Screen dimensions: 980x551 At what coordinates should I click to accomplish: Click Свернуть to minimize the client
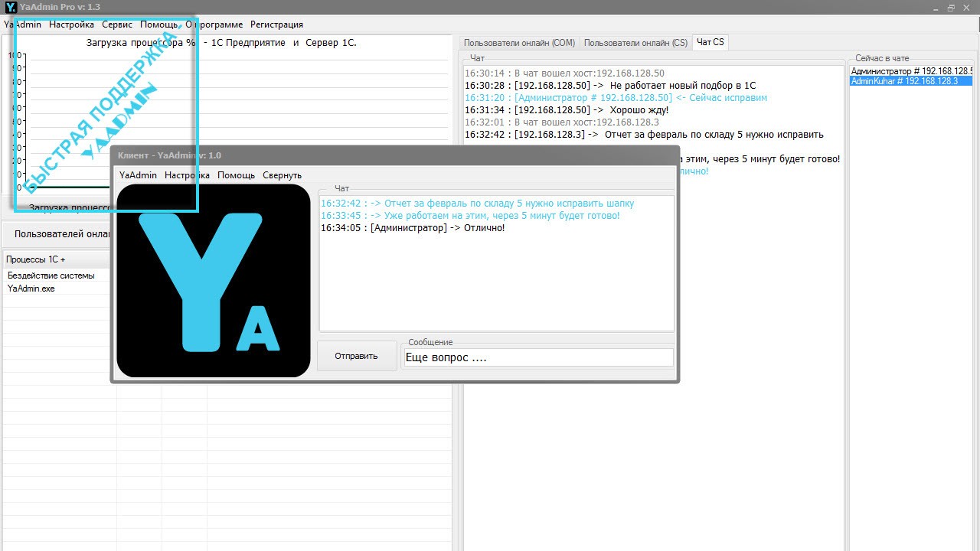(282, 175)
